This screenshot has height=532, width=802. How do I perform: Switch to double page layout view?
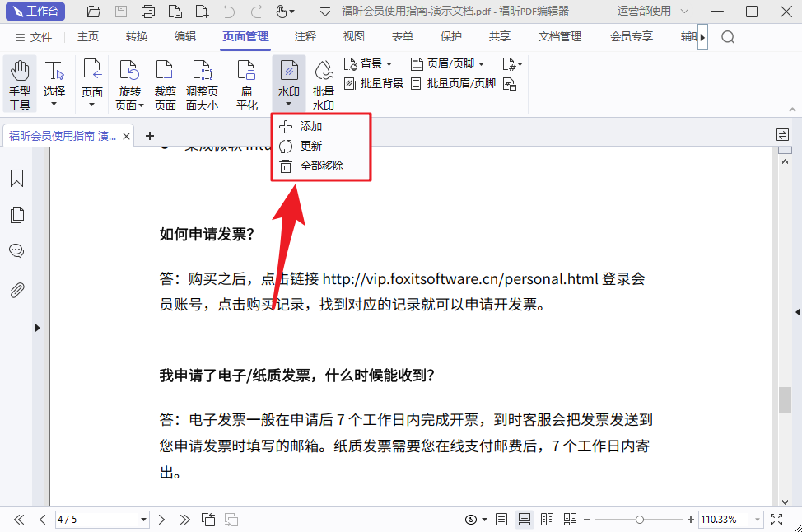[547, 520]
